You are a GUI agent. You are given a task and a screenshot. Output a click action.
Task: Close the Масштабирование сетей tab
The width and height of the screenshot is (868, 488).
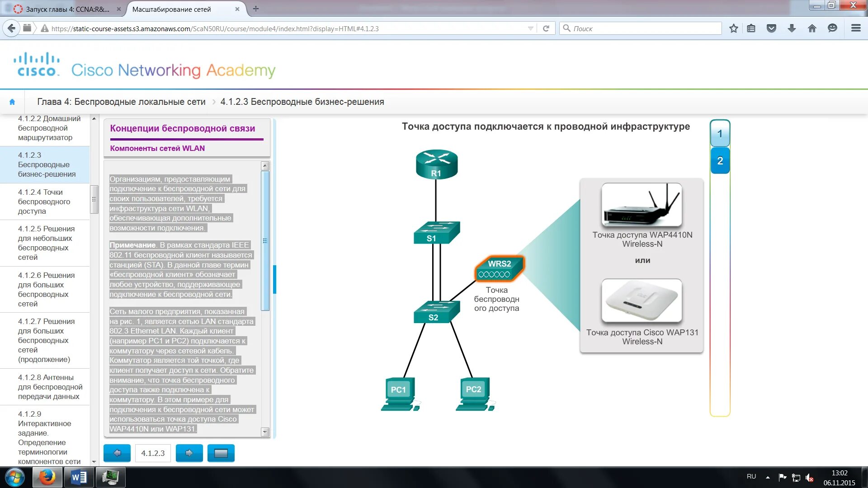click(237, 9)
